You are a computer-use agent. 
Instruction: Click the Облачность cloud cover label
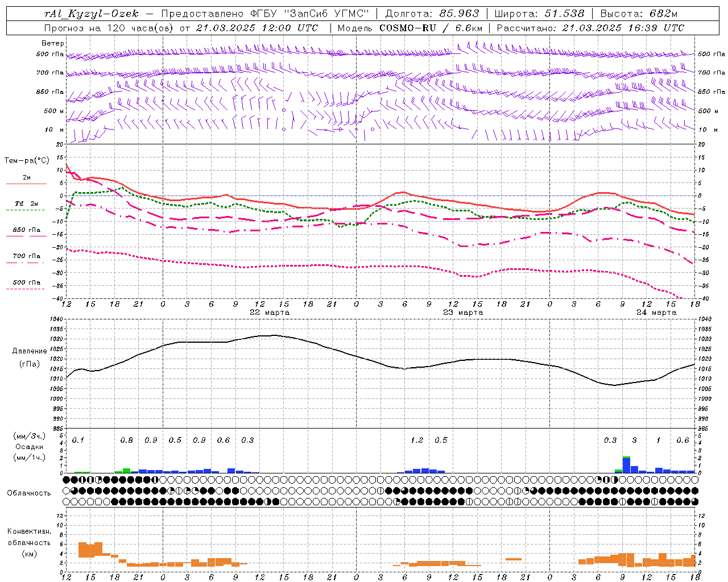point(29,493)
